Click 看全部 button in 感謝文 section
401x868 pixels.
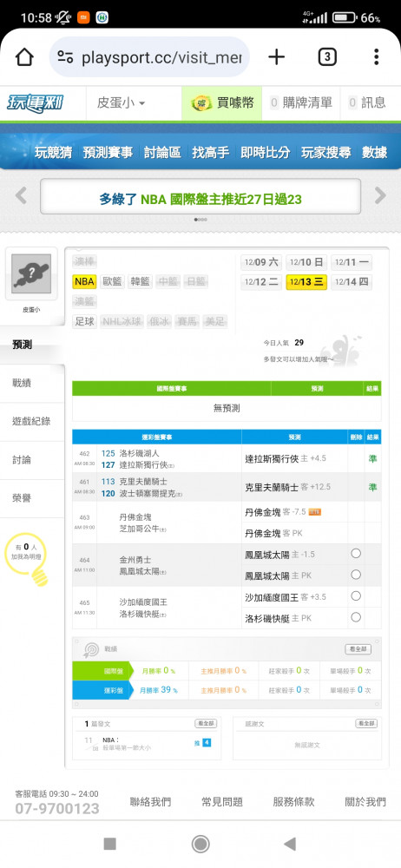coord(366,724)
